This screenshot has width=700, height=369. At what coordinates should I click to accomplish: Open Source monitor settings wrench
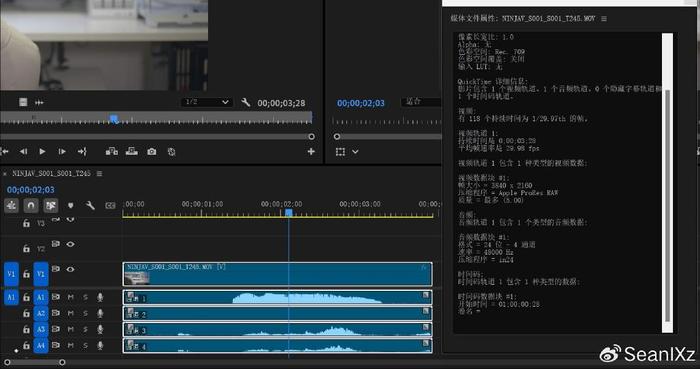246,103
